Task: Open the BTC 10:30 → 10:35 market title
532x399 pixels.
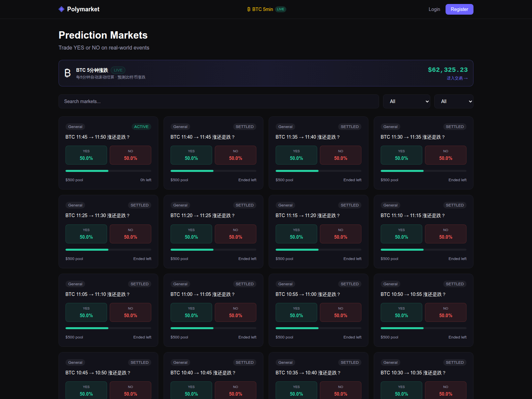Action: 413,373
